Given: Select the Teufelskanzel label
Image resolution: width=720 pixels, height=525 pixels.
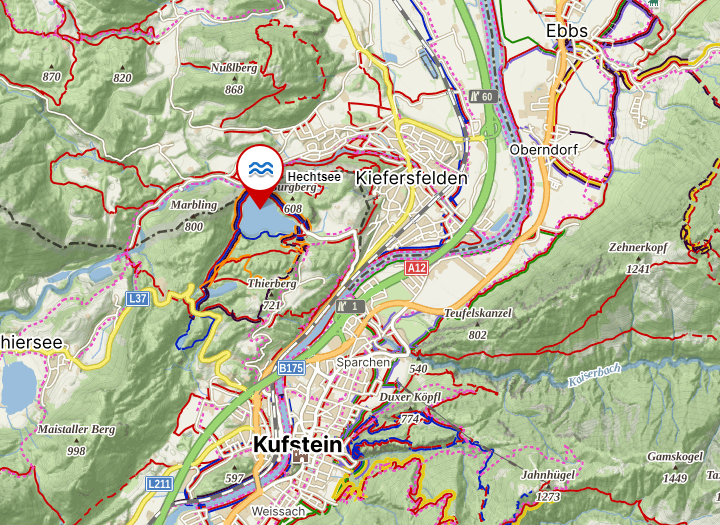Looking at the screenshot, I should 478,313.
